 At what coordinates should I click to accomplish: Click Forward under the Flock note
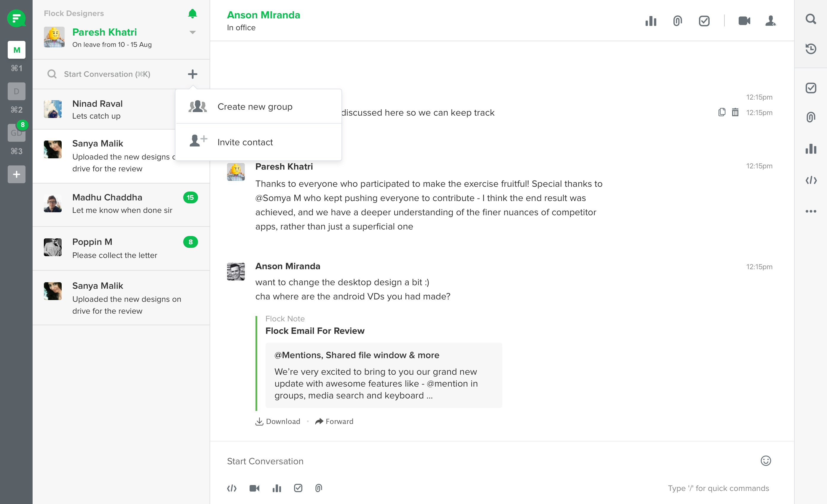(334, 421)
